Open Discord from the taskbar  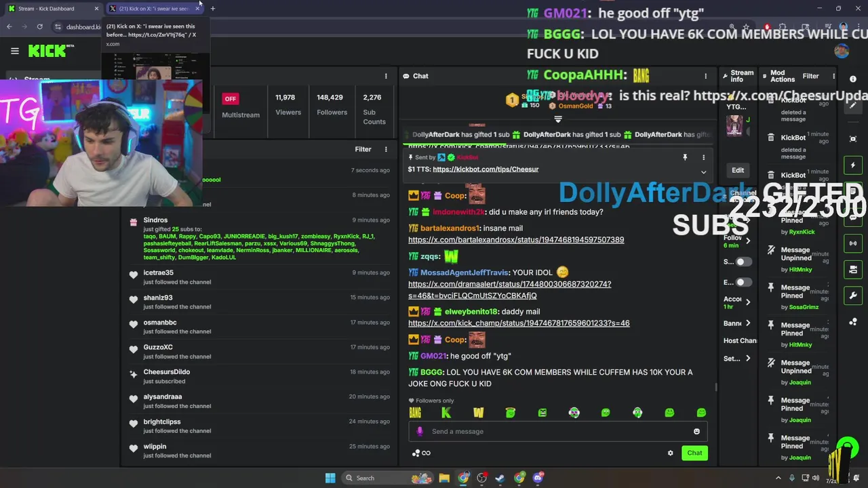coord(538,478)
